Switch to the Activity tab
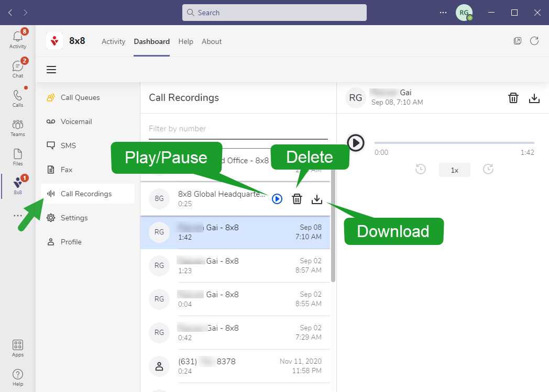The height and width of the screenshot is (392, 549). [113, 41]
